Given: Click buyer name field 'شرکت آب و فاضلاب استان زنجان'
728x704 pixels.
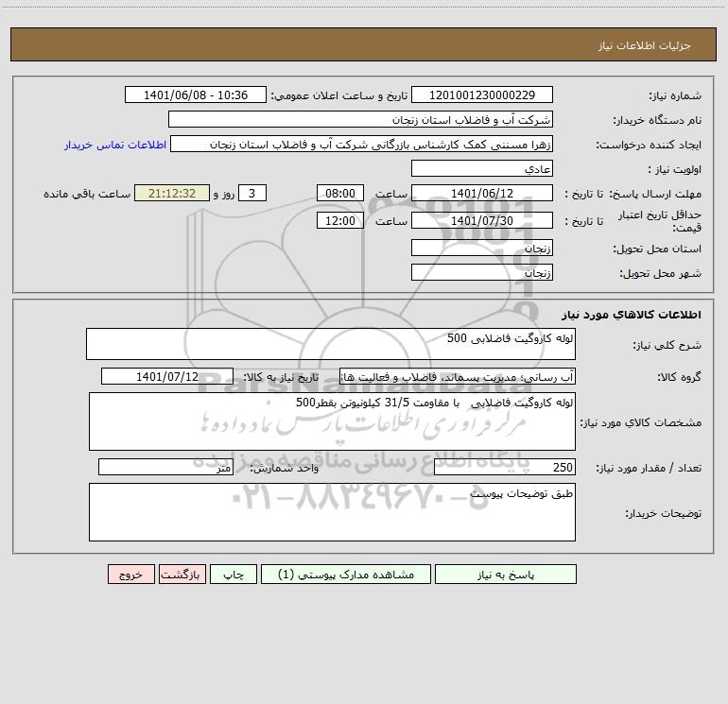Looking at the screenshot, I should [x=360, y=119].
